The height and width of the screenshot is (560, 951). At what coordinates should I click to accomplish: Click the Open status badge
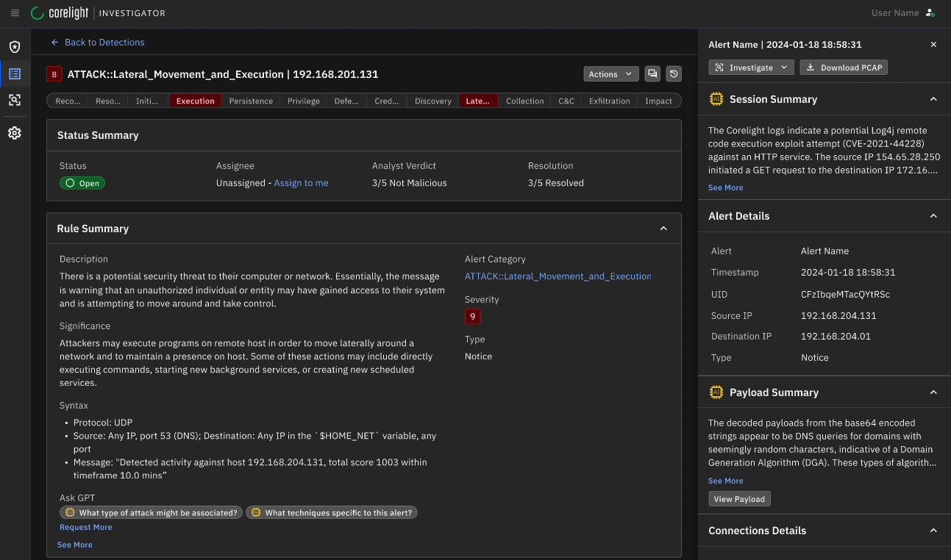(x=82, y=183)
